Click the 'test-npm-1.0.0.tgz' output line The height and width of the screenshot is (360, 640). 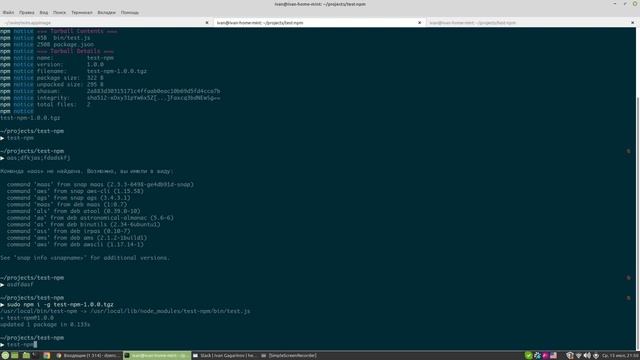point(30,118)
